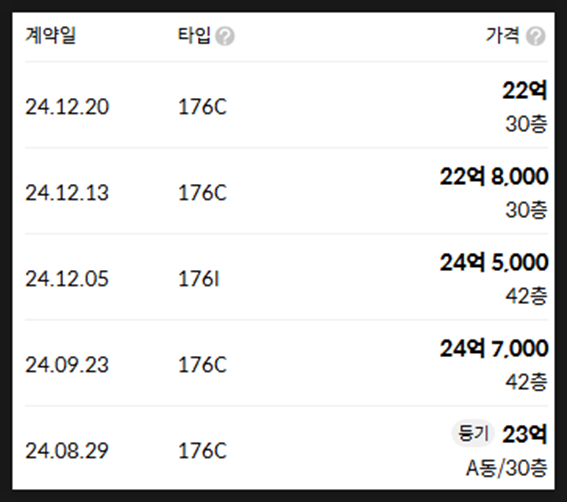Click the help icon next to 타입

(x=225, y=36)
